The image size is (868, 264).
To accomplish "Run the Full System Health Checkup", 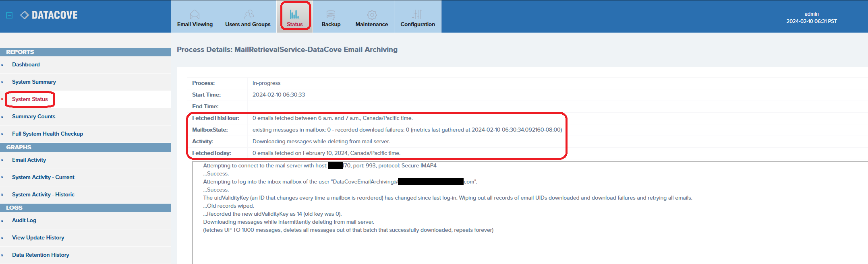I will (x=48, y=134).
